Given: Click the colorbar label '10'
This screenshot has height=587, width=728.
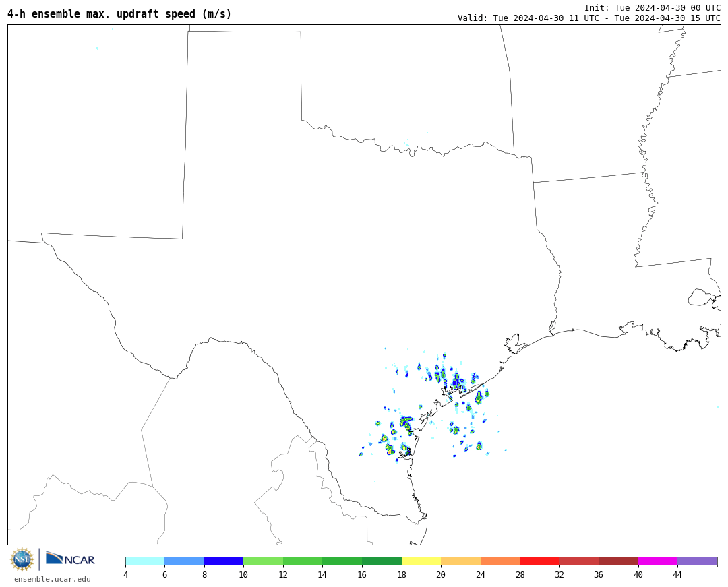Looking at the screenshot, I should [x=243, y=574].
